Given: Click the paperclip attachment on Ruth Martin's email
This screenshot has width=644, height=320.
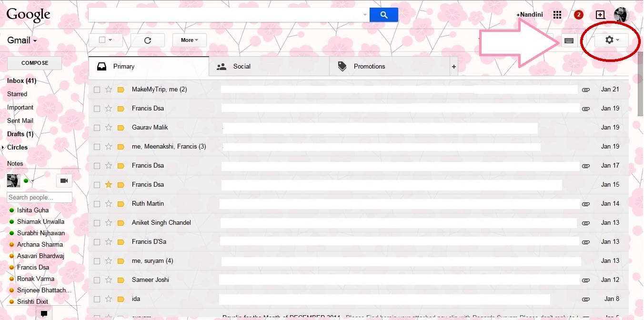Looking at the screenshot, I should [585, 203].
